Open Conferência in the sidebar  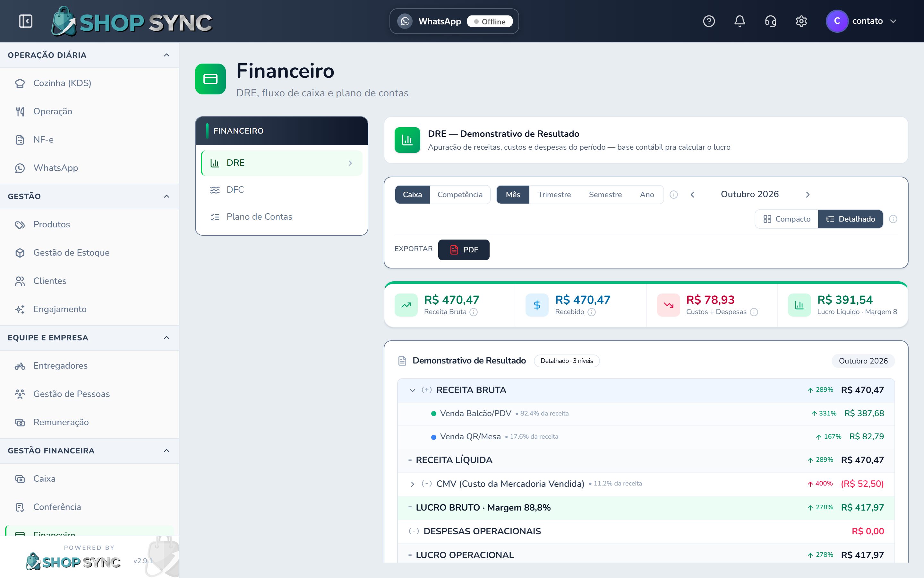point(89,507)
